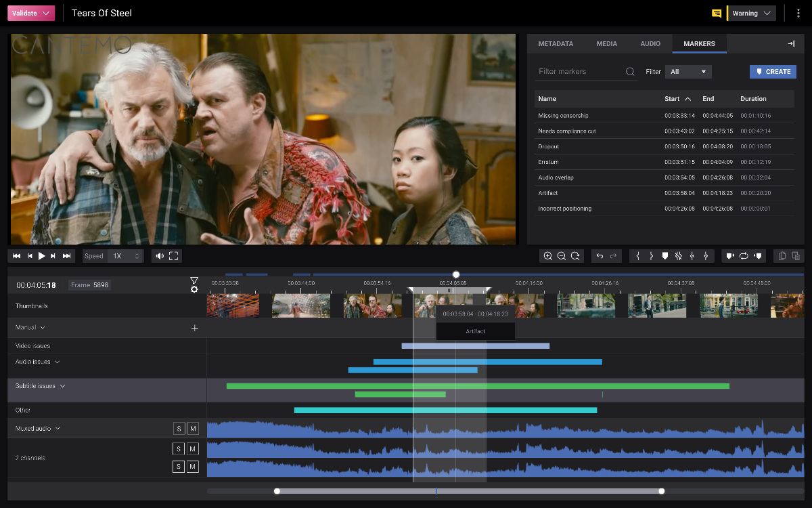Redo the last action
This screenshot has height=508, width=812.
614,256
